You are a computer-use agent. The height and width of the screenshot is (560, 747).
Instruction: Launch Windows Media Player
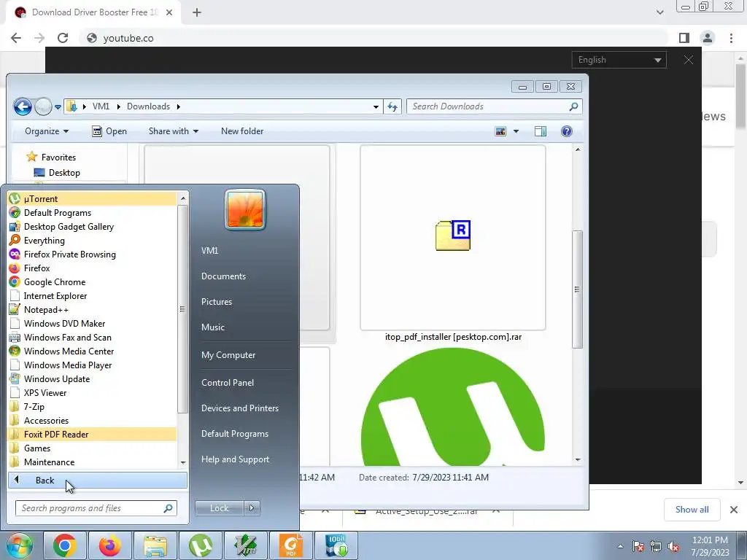pos(92,365)
